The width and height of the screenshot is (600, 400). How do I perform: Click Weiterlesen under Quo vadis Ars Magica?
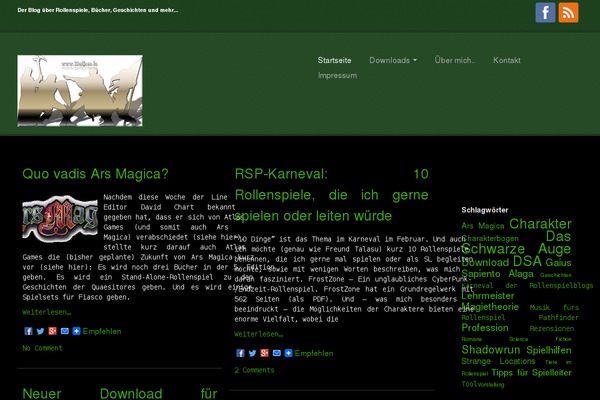(47, 312)
